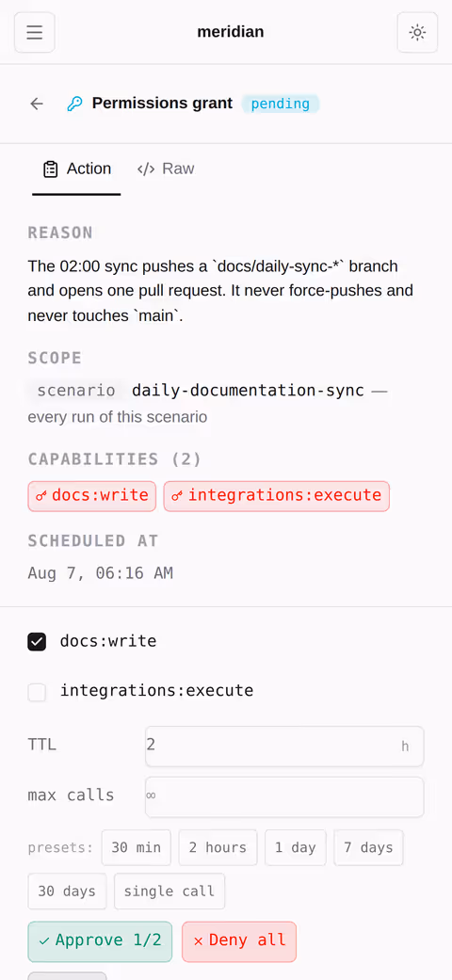Approve 1/2 capabilities
Image resolution: width=452 pixels, height=980 pixels.
coord(100,941)
